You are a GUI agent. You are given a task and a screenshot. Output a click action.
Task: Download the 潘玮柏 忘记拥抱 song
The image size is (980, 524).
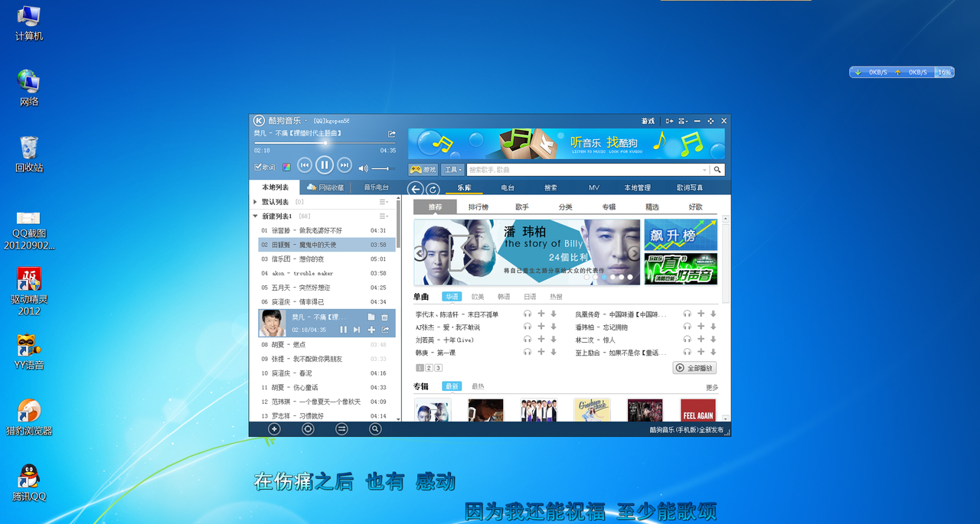tap(713, 327)
